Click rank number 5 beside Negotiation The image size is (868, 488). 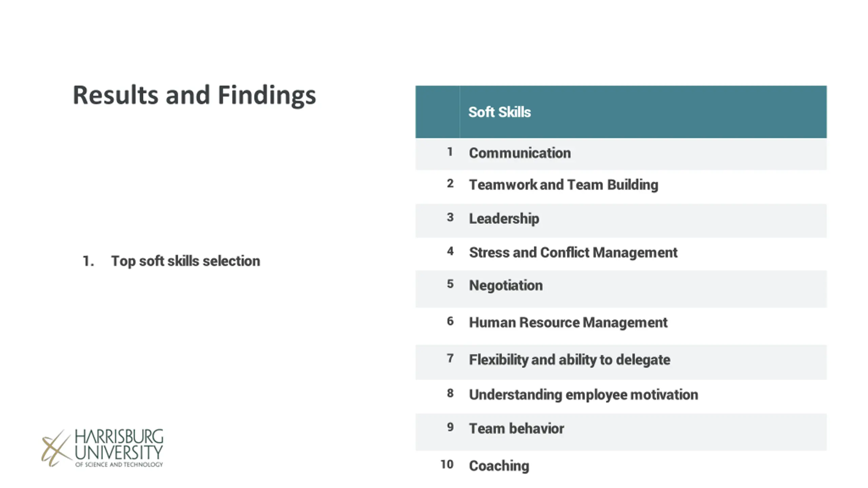coord(450,284)
